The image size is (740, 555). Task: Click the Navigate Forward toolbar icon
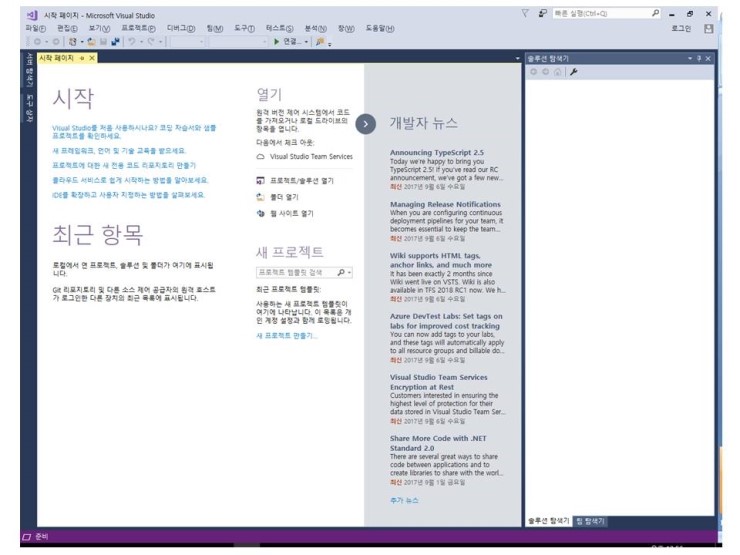click(56, 42)
